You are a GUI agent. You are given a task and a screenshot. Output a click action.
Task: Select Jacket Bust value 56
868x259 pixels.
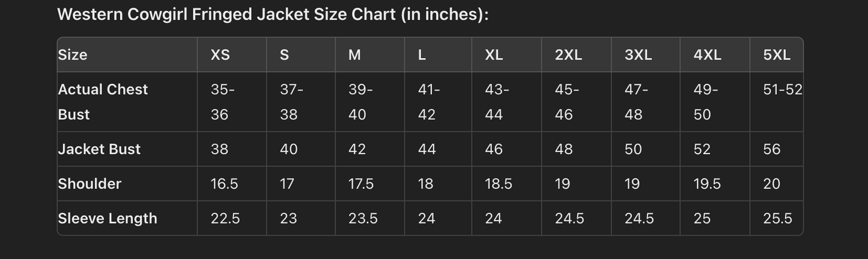click(x=772, y=149)
